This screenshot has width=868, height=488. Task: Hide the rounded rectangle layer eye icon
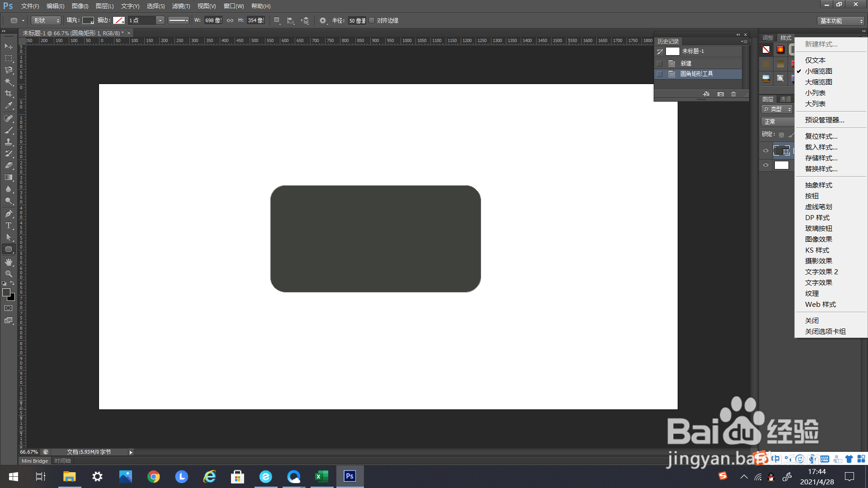coord(766,151)
